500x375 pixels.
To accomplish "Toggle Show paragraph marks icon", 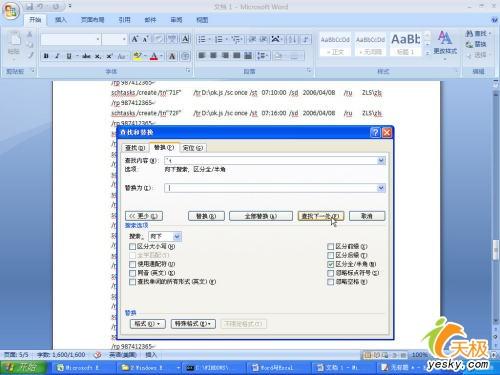I will point(306,40).
